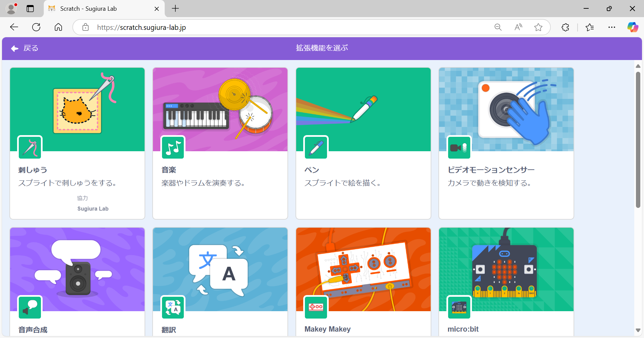Click the ビデオモーションセンサー title
Viewport: 644px width, 338px height.
[x=491, y=170]
